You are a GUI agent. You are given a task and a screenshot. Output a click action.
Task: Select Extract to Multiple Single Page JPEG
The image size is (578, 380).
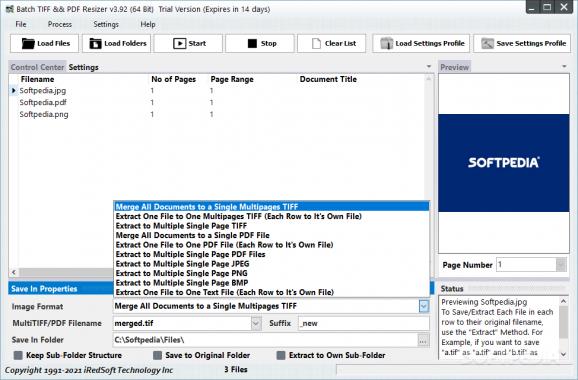[271, 264]
